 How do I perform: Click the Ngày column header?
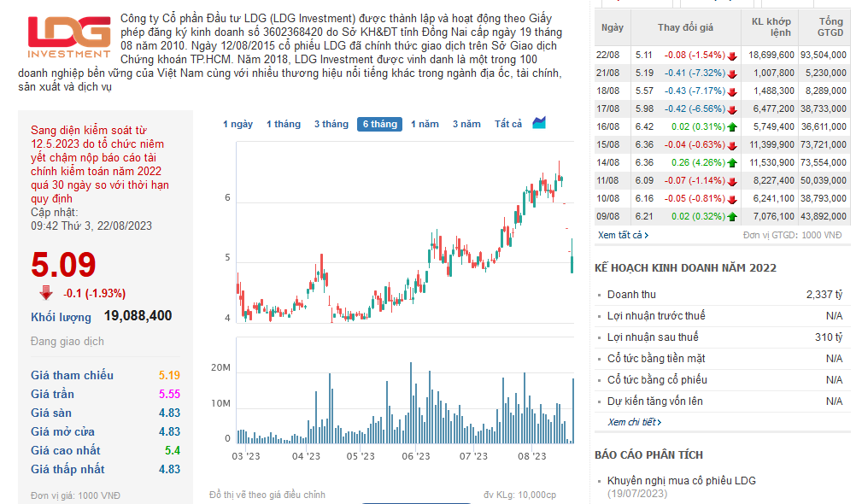click(613, 27)
